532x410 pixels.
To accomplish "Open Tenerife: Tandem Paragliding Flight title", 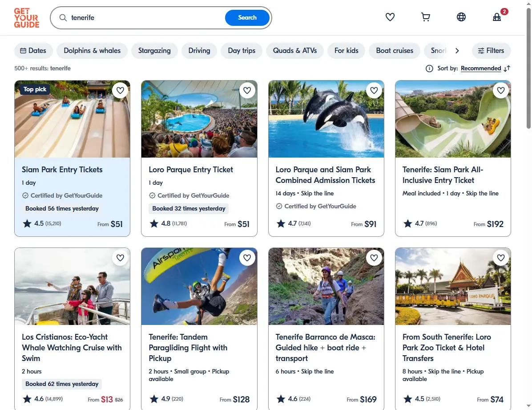I will point(188,348).
